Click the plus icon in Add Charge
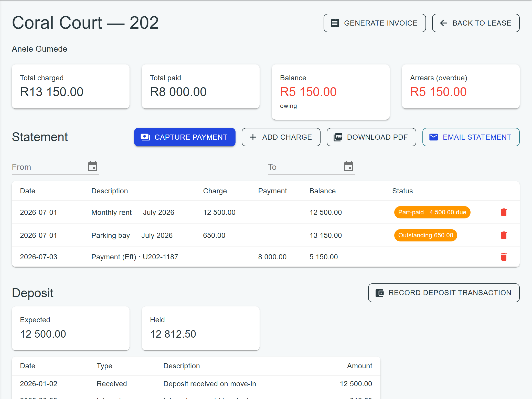The image size is (532, 399). (253, 137)
